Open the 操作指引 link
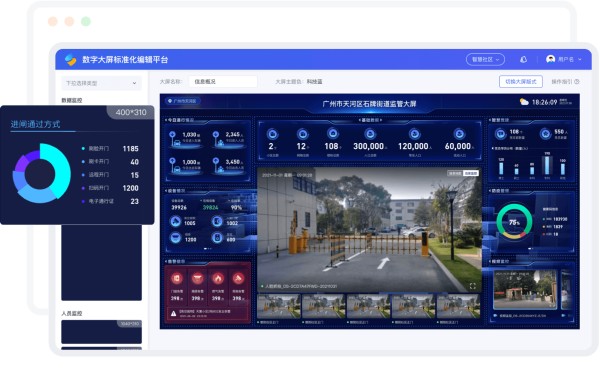Image resolution: width=600 pixels, height=368 pixels. pos(562,81)
